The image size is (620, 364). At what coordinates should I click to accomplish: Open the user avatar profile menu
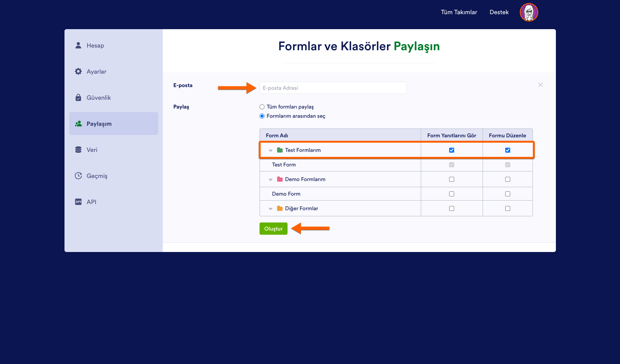(529, 12)
